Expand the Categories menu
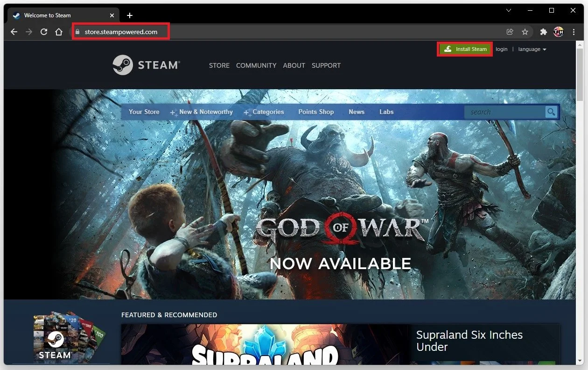Image resolution: width=588 pixels, height=370 pixels. coord(268,112)
